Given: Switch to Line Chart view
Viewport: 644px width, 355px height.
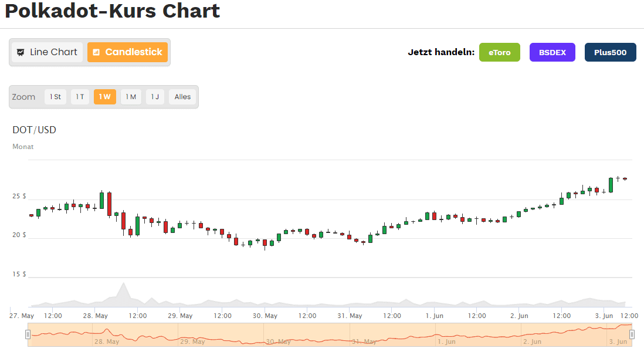Looking at the screenshot, I should (x=48, y=52).
